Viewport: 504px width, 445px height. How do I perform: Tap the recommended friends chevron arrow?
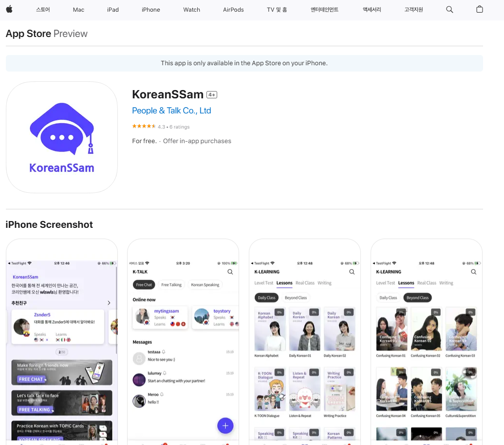tap(109, 303)
